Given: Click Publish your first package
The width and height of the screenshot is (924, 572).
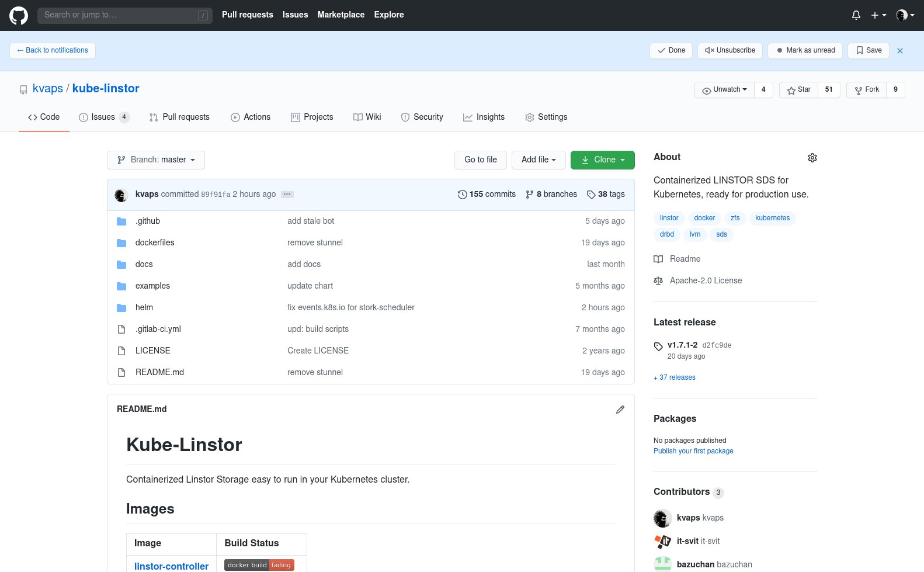Looking at the screenshot, I should (693, 452).
